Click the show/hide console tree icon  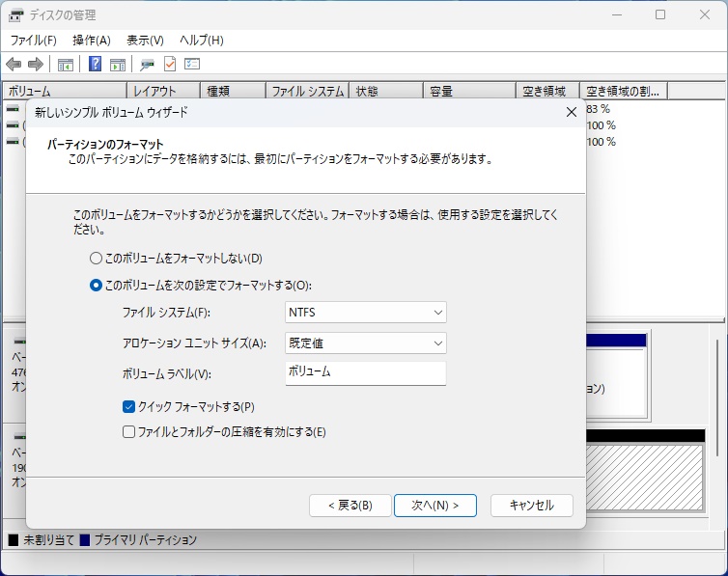click(x=66, y=65)
